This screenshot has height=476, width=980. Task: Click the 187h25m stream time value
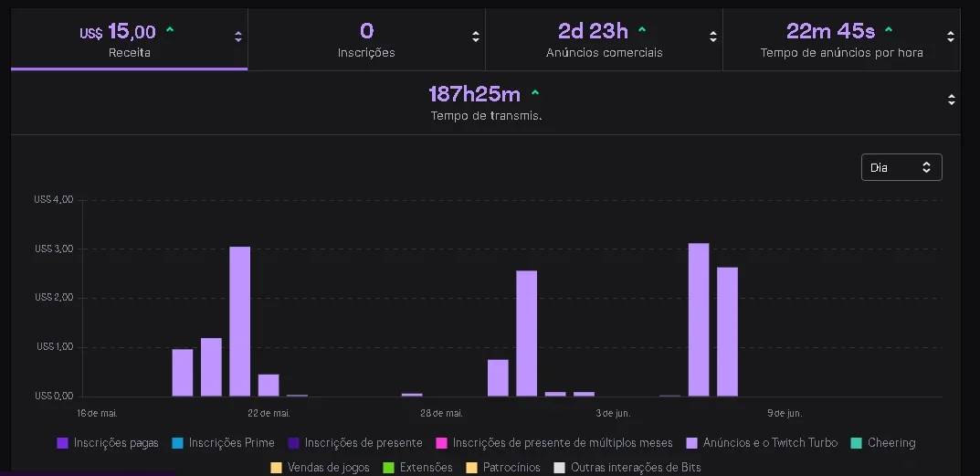point(474,94)
